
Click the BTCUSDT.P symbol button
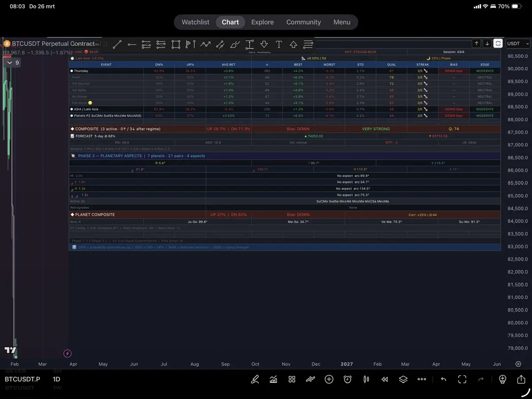22,379
